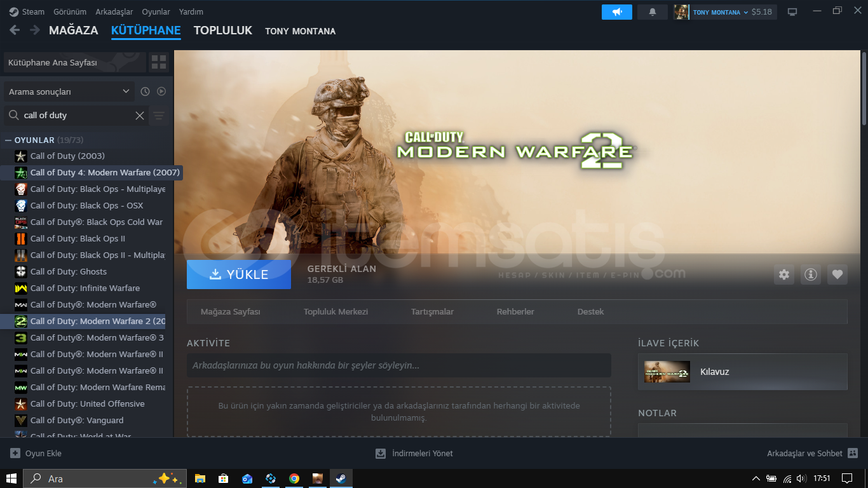Sort by recent activity using clock icon
This screenshot has height=488, width=868.
click(x=145, y=91)
